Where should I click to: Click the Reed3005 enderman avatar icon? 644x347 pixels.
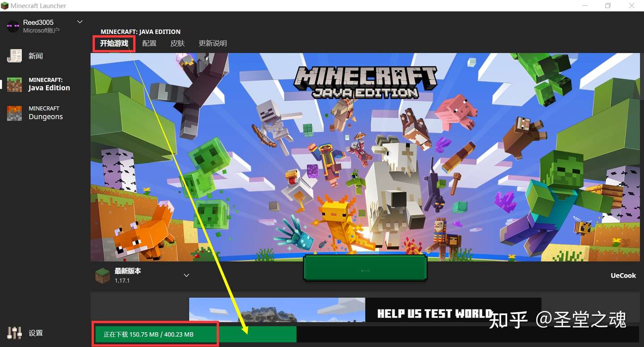pyautogui.click(x=13, y=26)
